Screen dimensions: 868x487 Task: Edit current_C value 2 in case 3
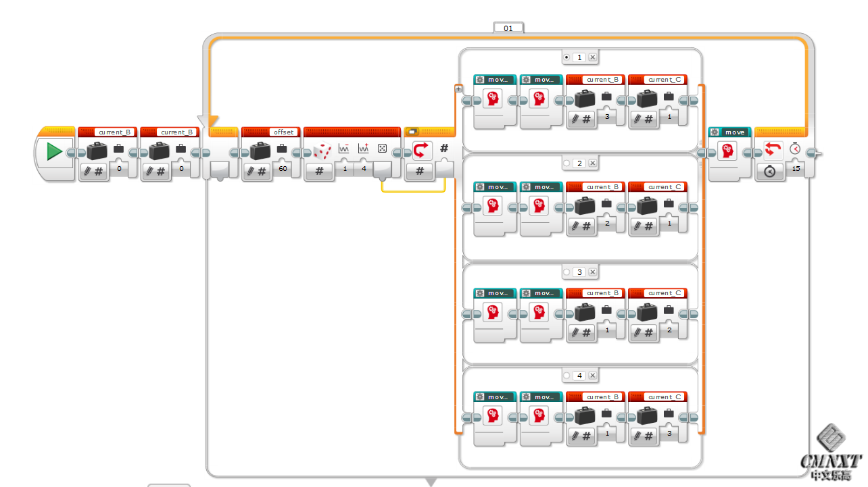pyautogui.click(x=669, y=330)
